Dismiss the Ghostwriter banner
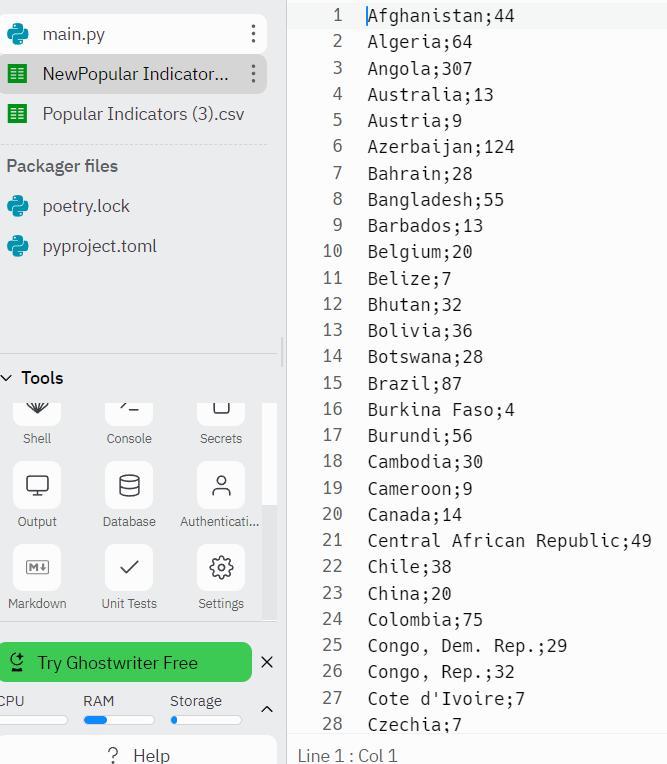 pos(267,662)
